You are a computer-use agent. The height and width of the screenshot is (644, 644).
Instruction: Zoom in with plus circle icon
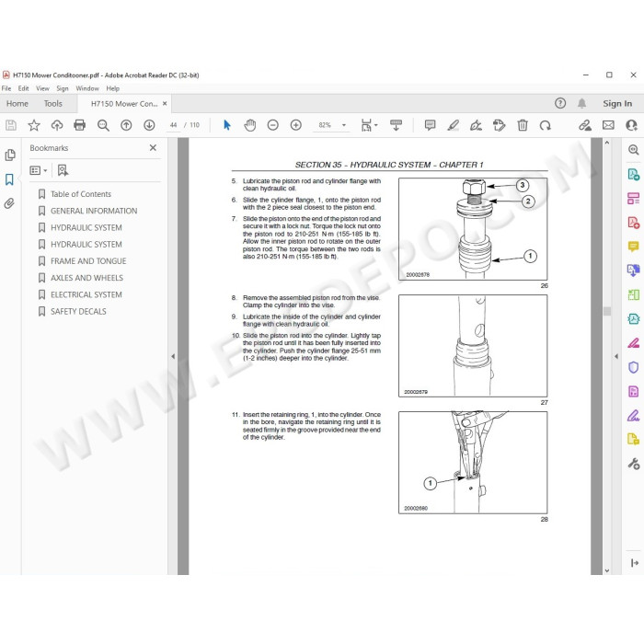click(x=295, y=125)
